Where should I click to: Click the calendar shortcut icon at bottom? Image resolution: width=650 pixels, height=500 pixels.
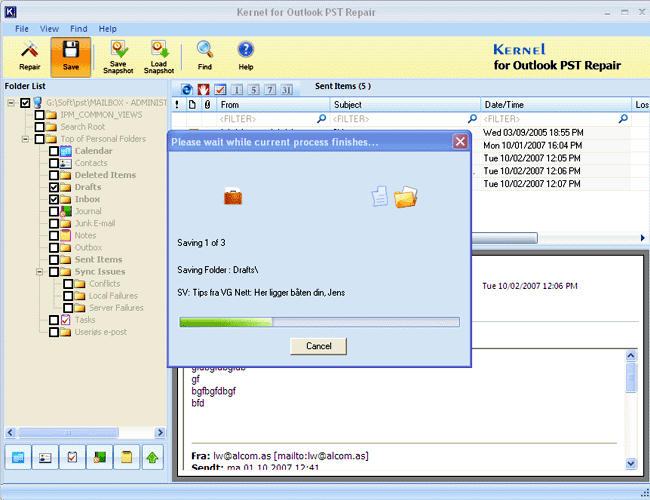click(18, 457)
